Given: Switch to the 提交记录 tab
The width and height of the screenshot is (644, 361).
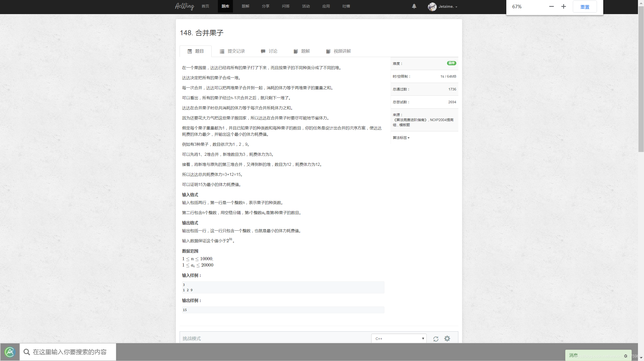Looking at the screenshot, I should point(236,51).
